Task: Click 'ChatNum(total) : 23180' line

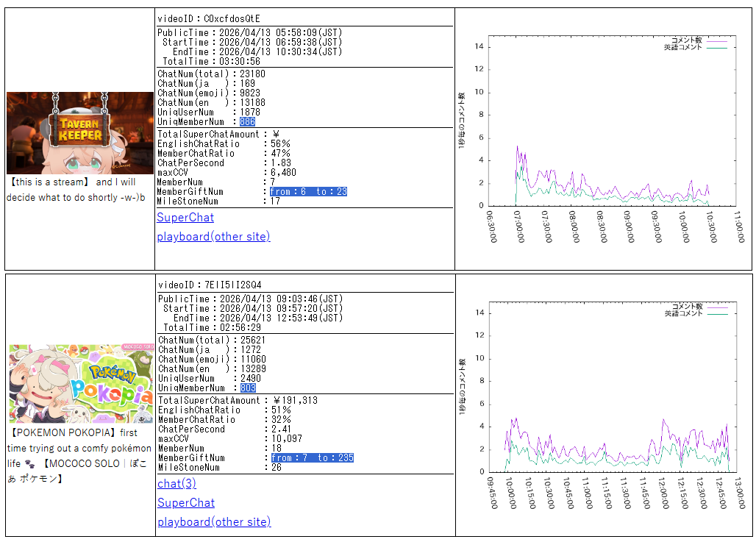Action: (211, 74)
